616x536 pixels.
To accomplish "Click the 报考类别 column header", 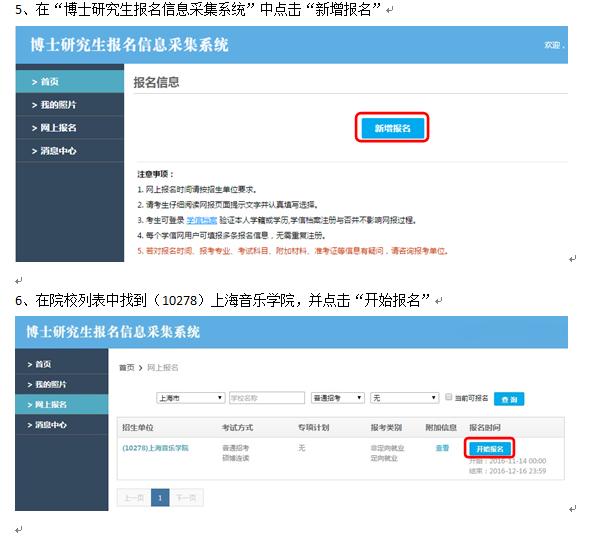I will point(386,428).
